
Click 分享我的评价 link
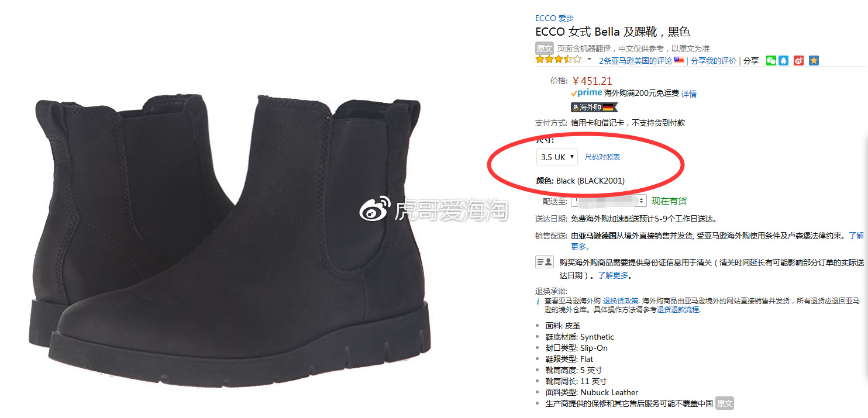click(x=714, y=61)
